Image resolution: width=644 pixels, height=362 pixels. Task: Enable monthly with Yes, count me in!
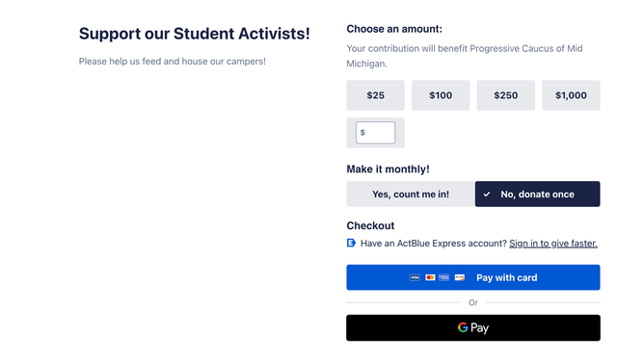(x=411, y=194)
